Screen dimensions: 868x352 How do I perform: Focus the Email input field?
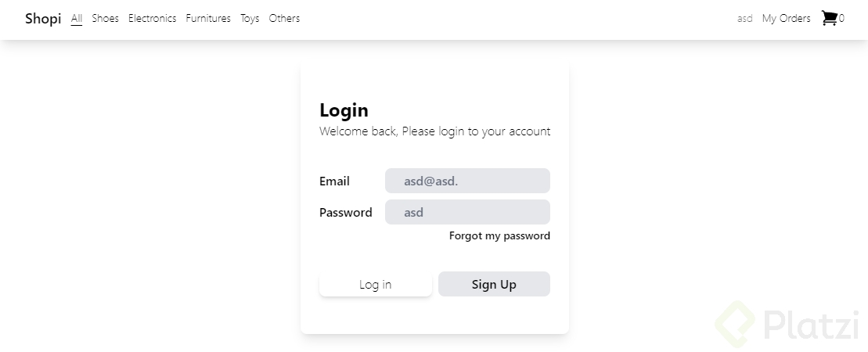tap(467, 181)
